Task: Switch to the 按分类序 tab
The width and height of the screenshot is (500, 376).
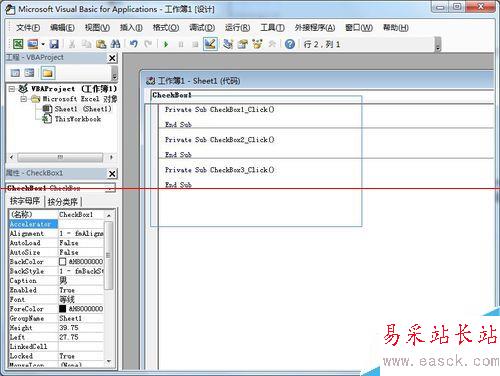Action: pyautogui.click(x=63, y=202)
